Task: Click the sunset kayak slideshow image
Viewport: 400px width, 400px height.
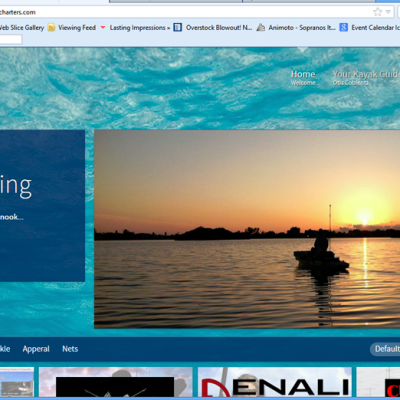Action: (x=247, y=229)
